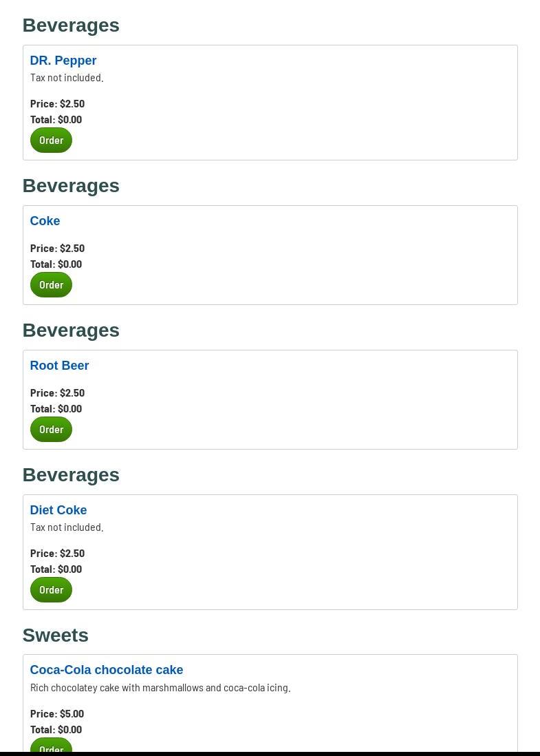
Task: Click "Tax not included" under Diet Coke
Action: (67, 527)
